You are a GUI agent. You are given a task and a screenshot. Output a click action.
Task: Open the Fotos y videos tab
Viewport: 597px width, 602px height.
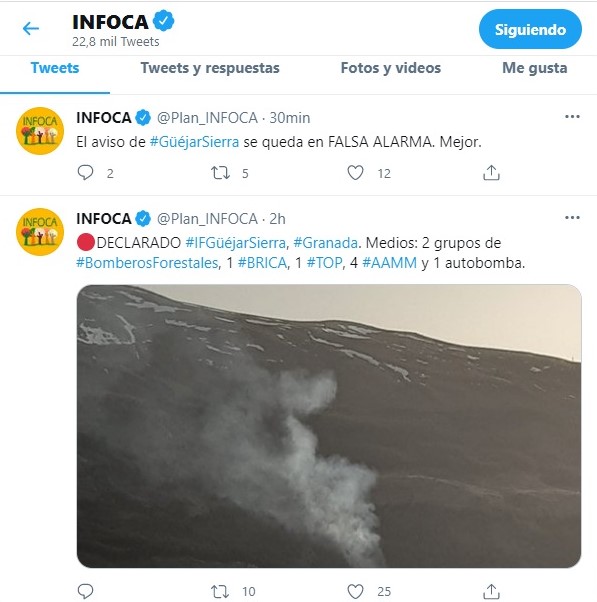(391, 68)
